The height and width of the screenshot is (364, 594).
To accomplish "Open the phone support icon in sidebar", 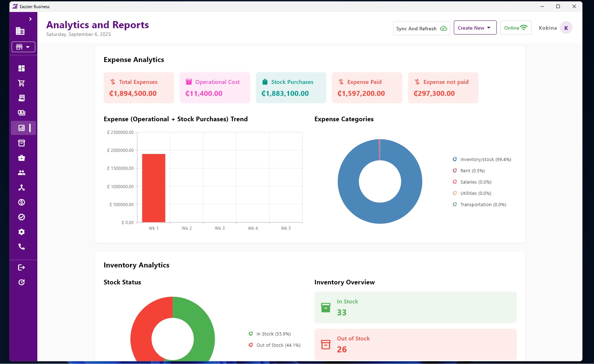I will [21, 247].
